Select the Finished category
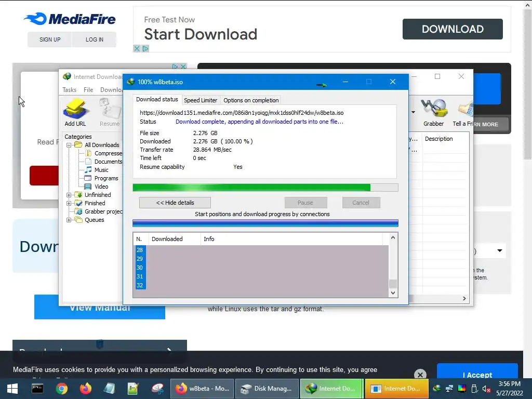This screenshot has height=399, width=532. (95, 203)
